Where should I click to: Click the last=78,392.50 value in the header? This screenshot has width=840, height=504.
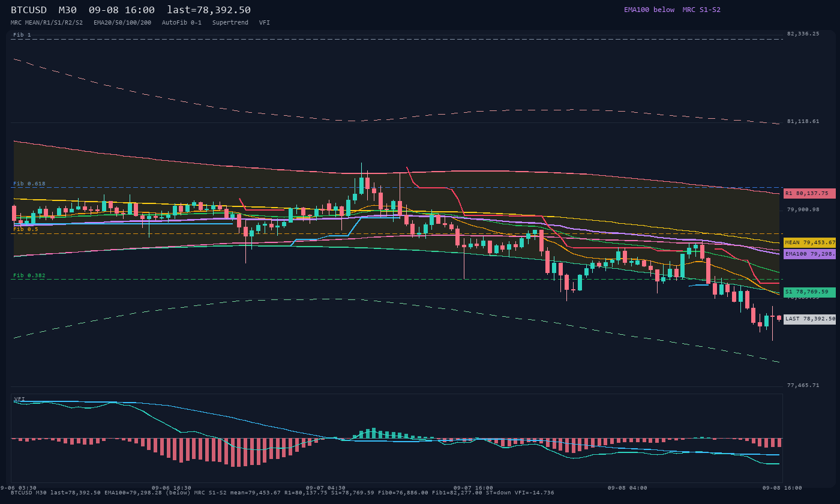(x=209, y=10)
